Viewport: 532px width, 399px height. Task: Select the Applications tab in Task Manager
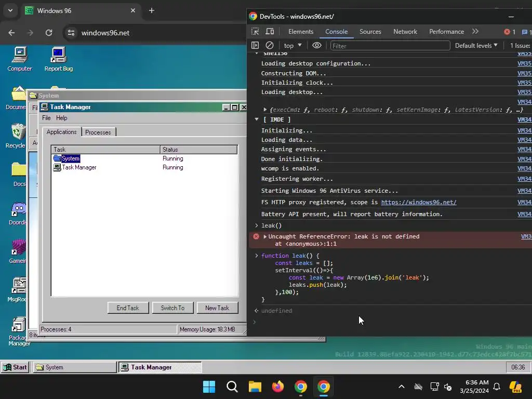[x=61, y=132]
